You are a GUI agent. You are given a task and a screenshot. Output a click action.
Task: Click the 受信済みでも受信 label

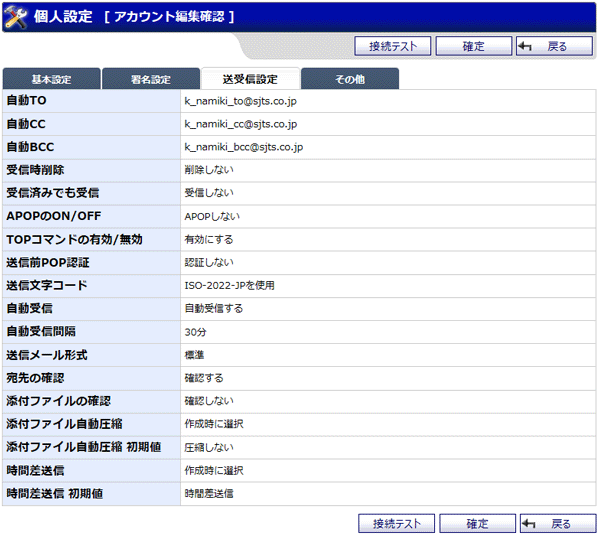(53, 193)
